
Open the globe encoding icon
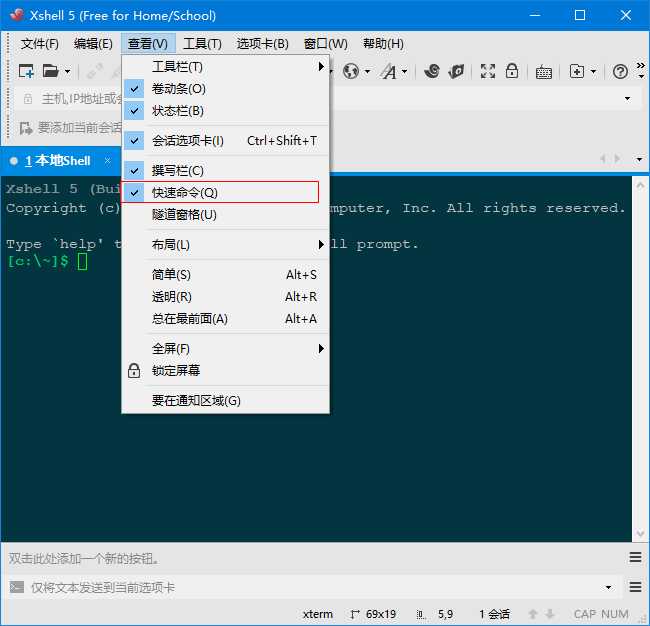[x=351, y=71]
